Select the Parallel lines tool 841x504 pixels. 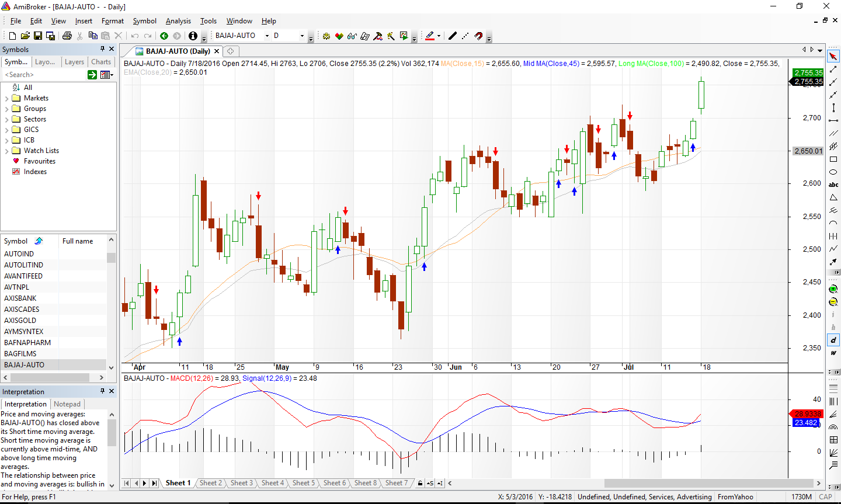click(x=833, y=133)
